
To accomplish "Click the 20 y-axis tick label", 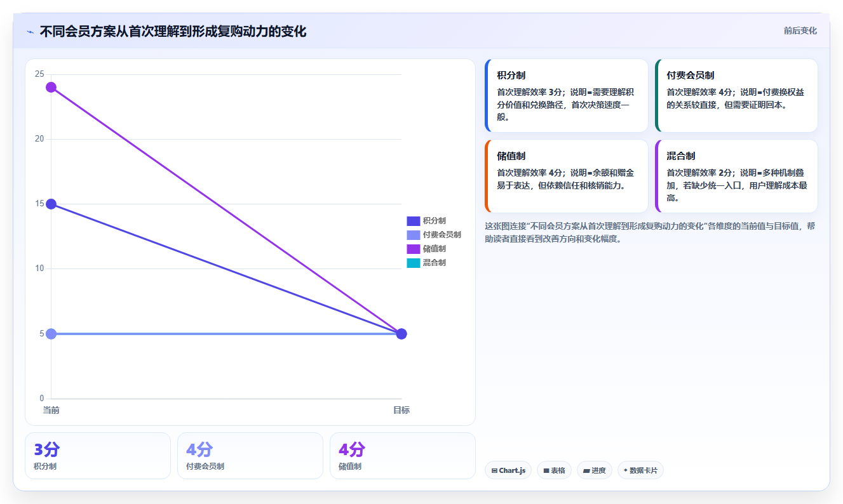I will click(x=39, y=139).
